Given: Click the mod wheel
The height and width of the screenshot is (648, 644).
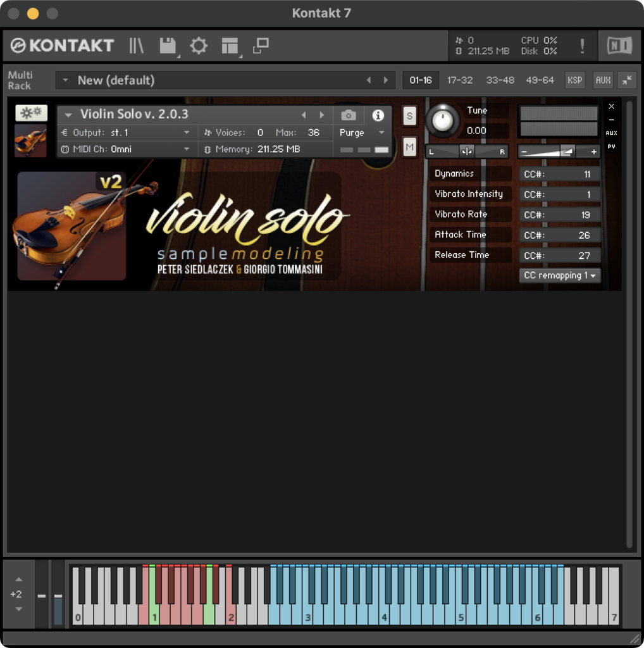Looking at the screenshot, I should point(58,594).
